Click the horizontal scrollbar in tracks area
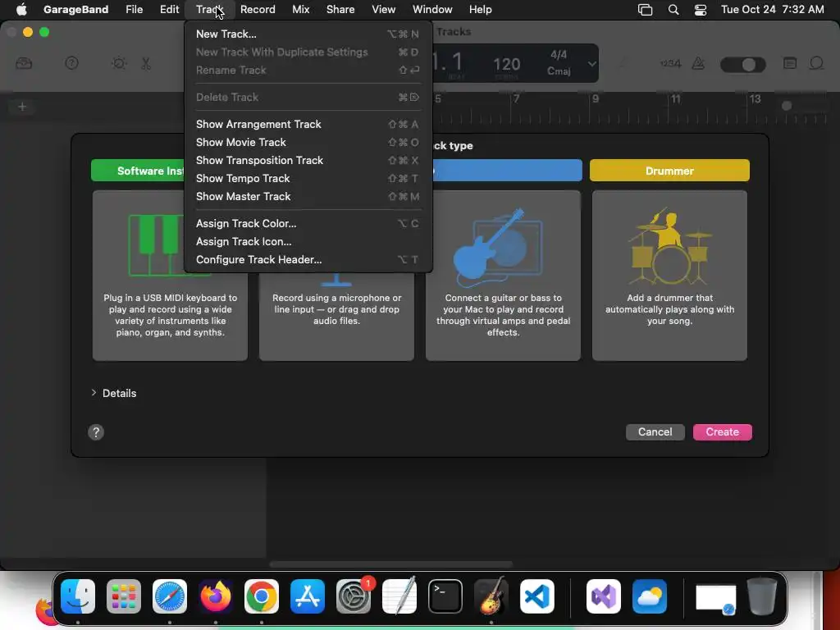 pos(391,564)
